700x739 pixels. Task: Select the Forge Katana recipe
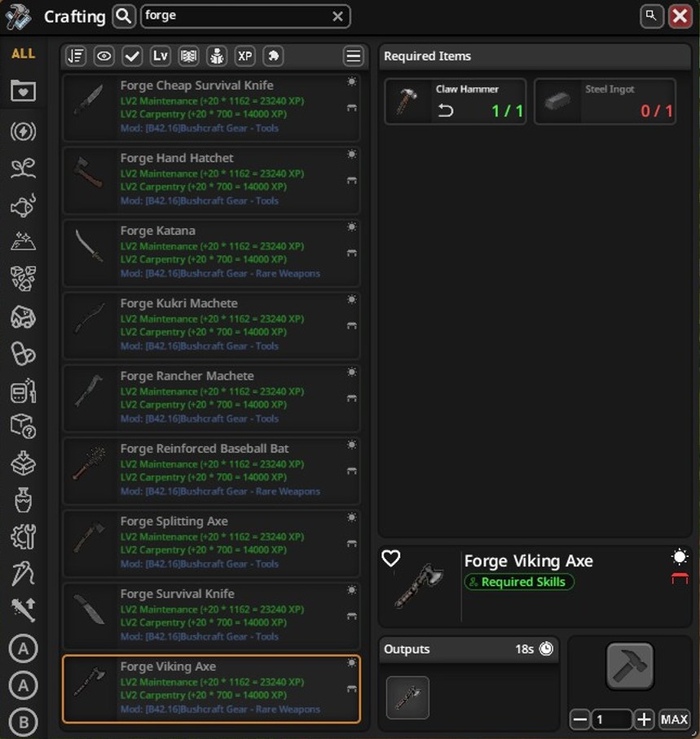[211, 253]
